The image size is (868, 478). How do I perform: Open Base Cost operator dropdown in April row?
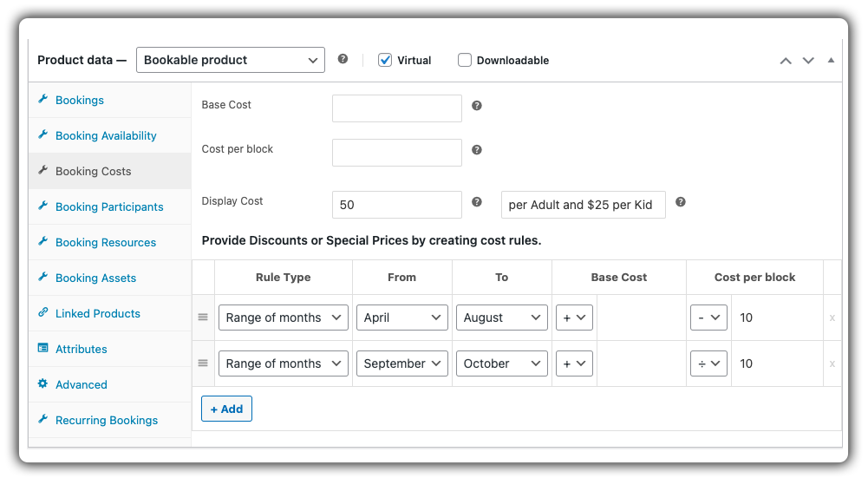pyautogui.click(x=574, y=318)
